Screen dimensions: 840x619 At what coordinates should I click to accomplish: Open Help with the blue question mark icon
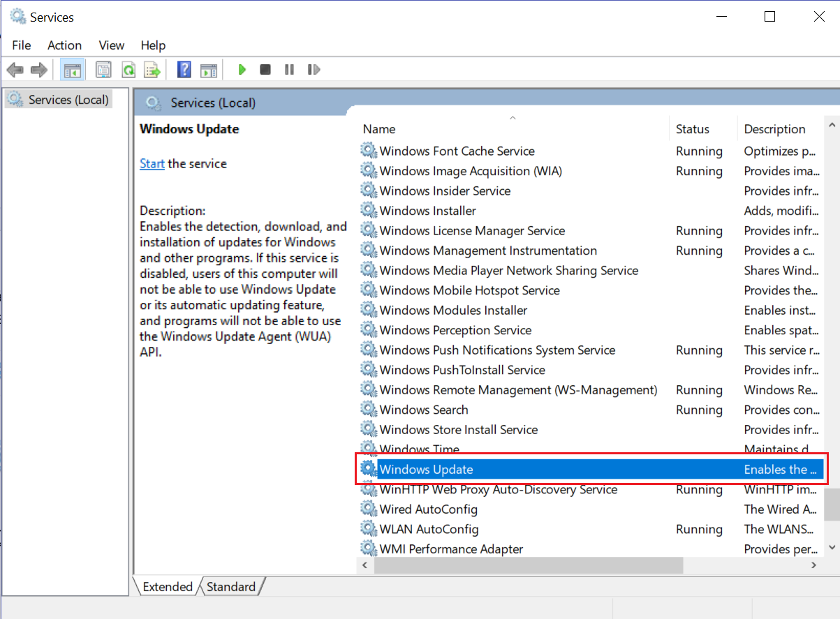pyautogui.click(x=184, y=70)
